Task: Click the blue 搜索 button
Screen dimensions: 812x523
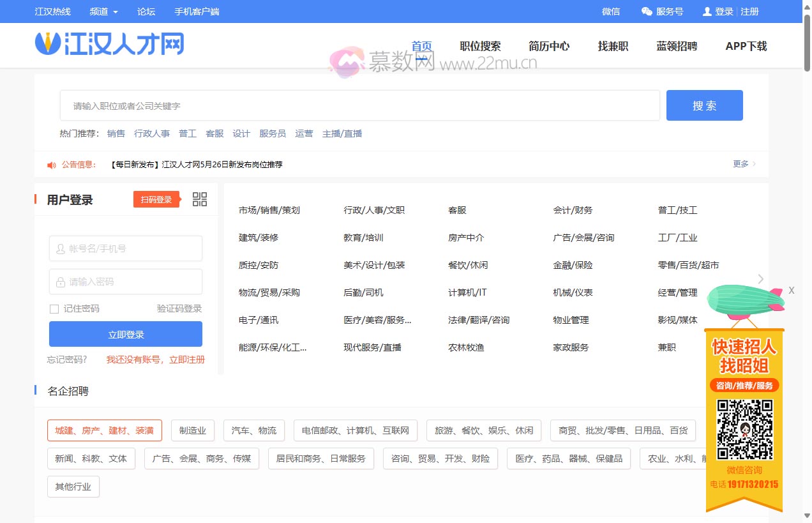Action: (704, 105)
